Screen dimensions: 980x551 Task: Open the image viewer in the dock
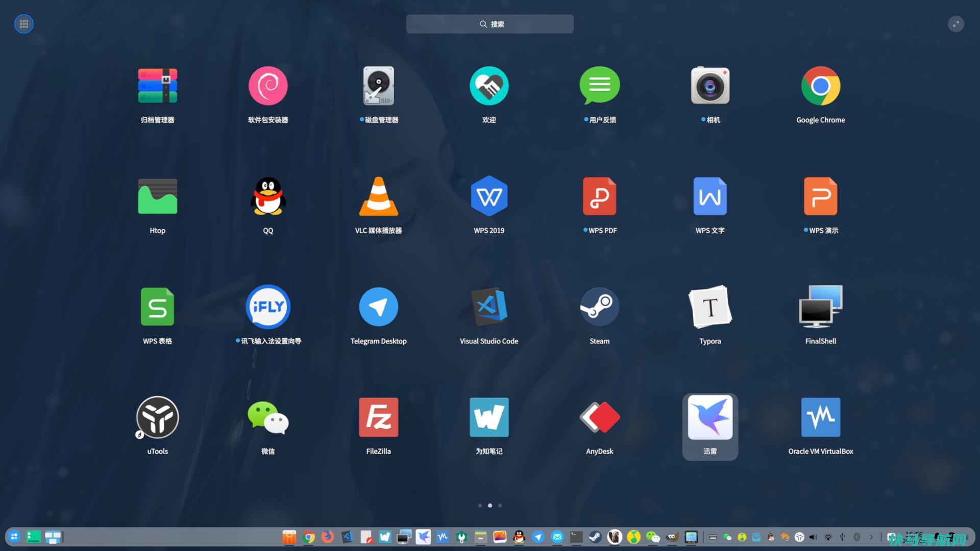(500, 537)
